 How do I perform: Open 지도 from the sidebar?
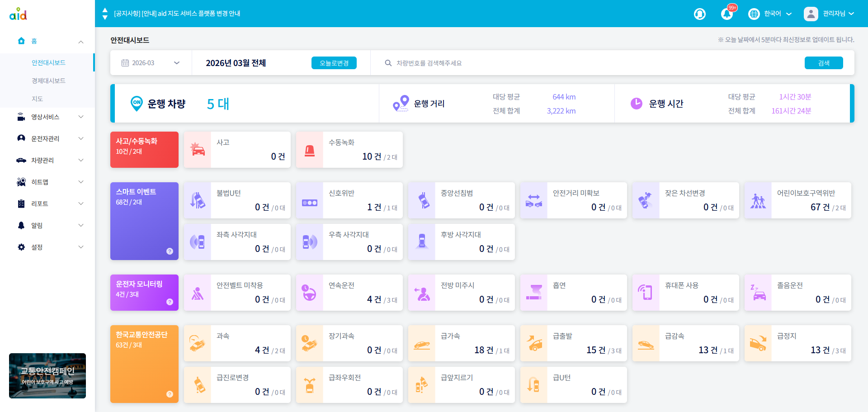(x=37, y=99)
